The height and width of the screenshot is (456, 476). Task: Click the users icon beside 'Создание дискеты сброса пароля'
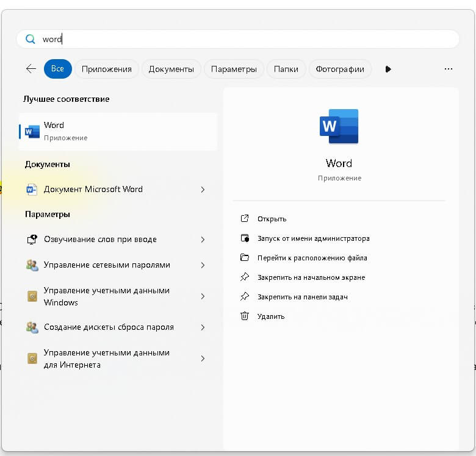click(32, 327)
